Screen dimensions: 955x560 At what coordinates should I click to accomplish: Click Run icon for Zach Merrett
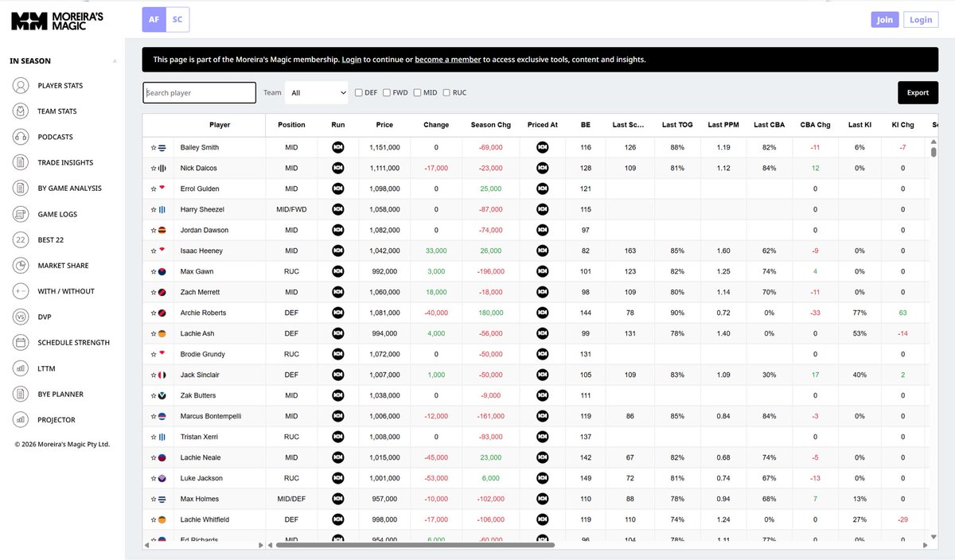338,292
